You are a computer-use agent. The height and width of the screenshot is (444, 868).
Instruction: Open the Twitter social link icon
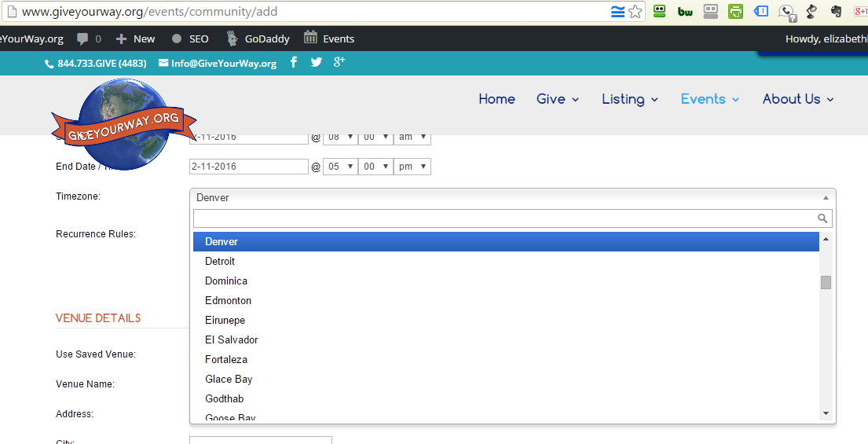tap(316, 63)
